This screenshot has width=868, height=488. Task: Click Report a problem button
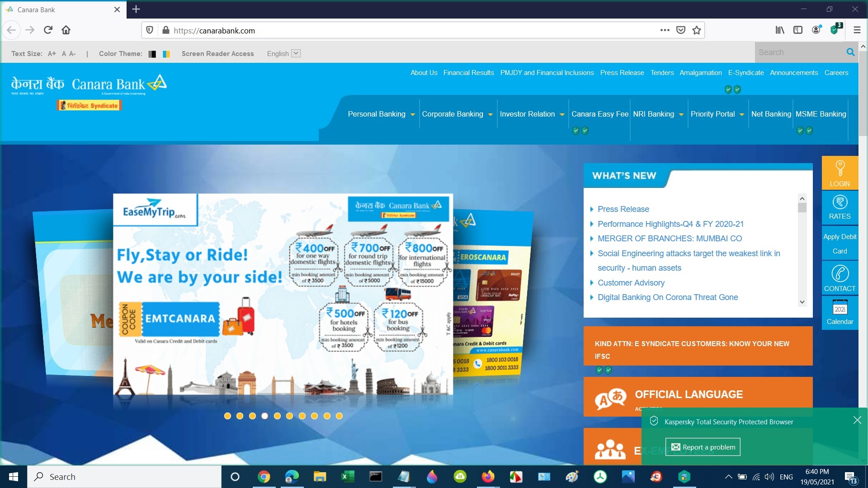(x=703, y=447)
